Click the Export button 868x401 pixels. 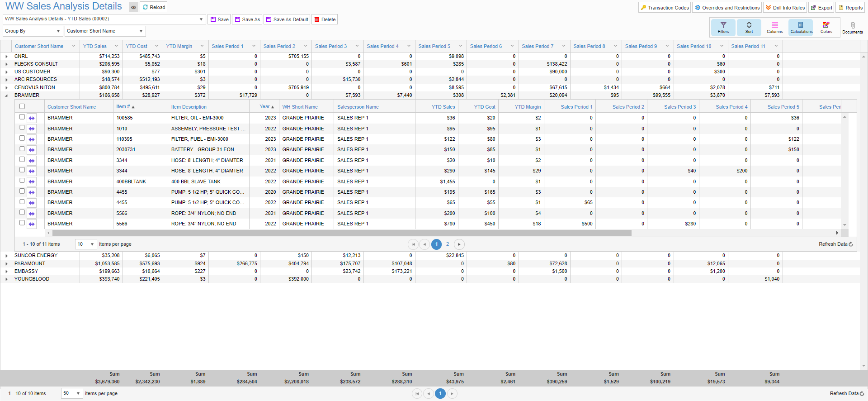[821, 8]
